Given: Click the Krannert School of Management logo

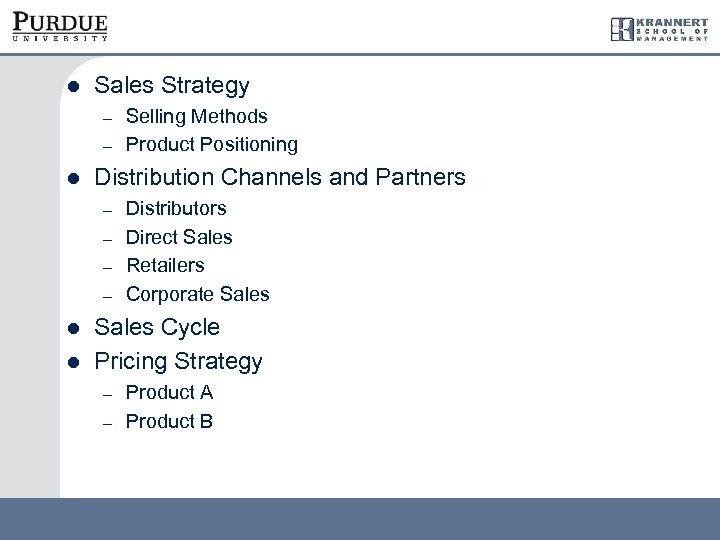Looking at the screenshot, I should click(x=659, y=29).
